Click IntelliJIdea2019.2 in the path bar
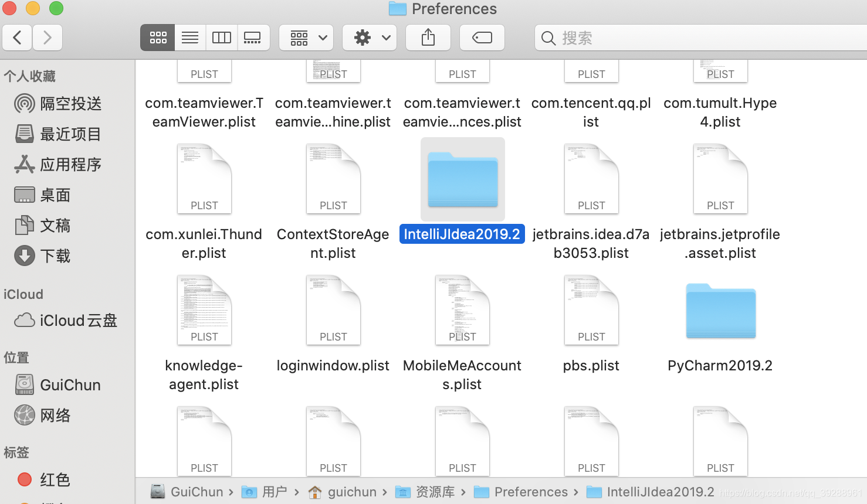The width and height of the screenshot is (867, 504). [x=651, y=492]
